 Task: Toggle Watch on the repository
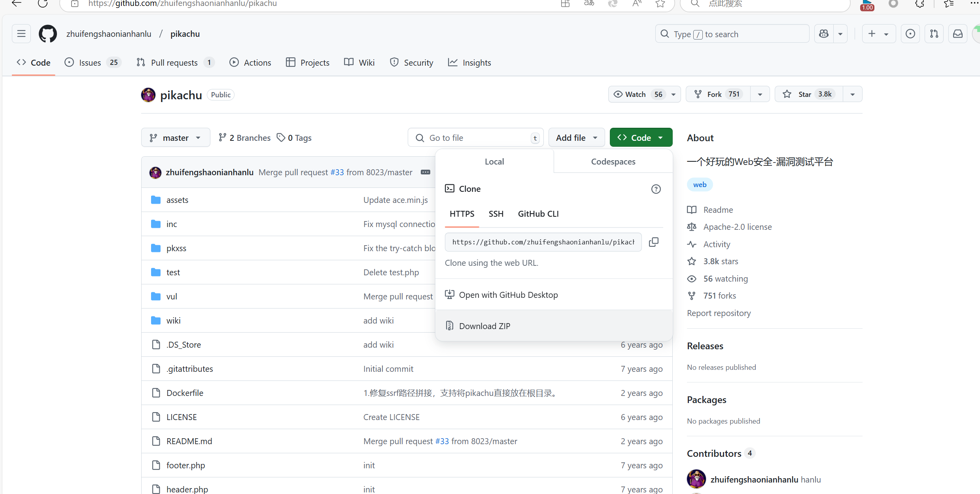pos(636,94)
